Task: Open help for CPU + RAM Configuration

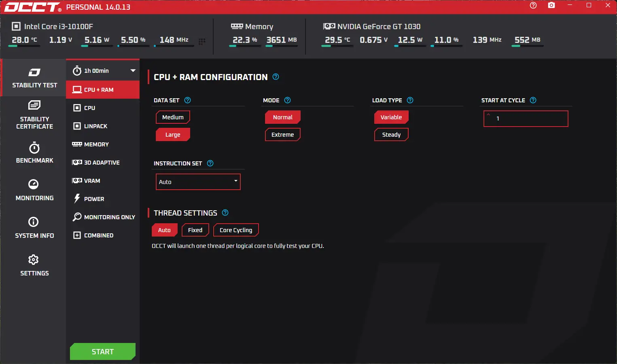Action: 276,77
